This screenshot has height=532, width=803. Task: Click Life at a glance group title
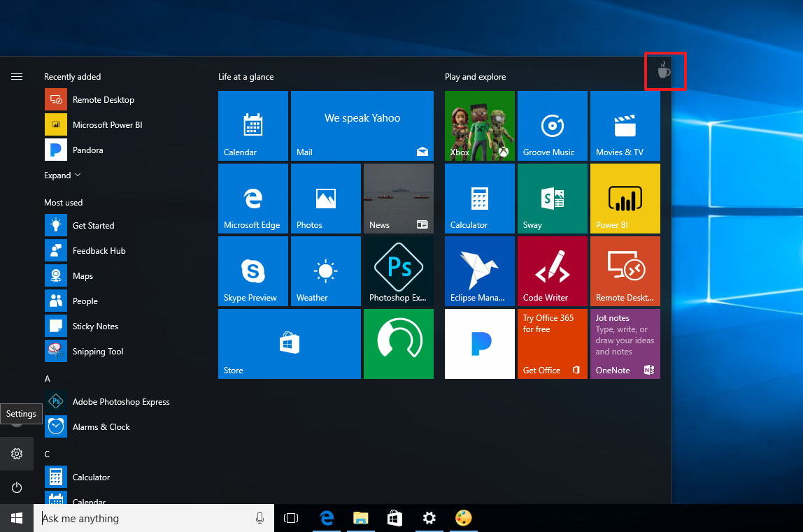coord(246,77)
